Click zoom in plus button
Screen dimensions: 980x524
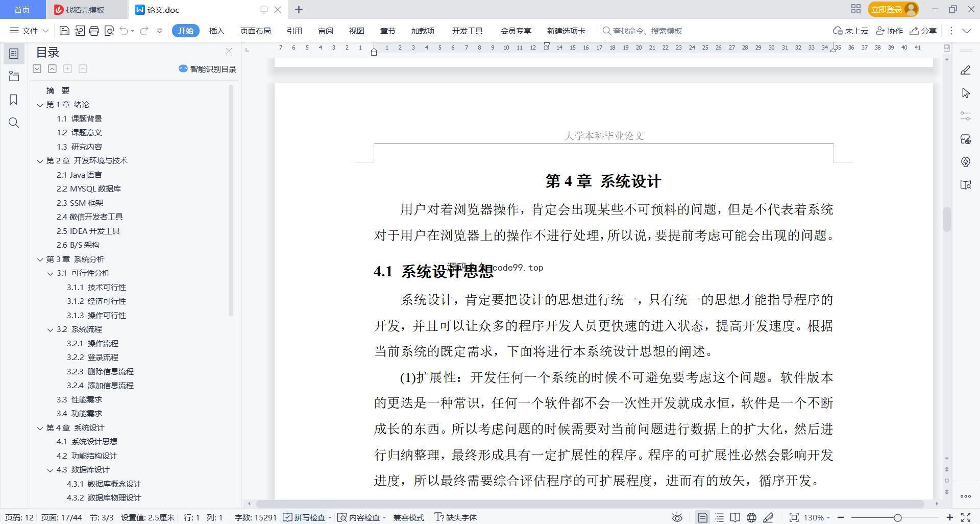pos(949,517)
